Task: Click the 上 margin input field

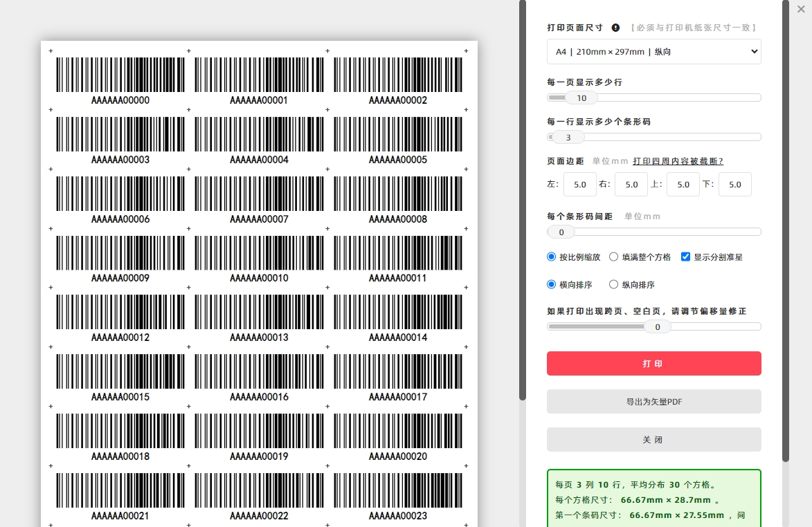Action: (683, 185)
